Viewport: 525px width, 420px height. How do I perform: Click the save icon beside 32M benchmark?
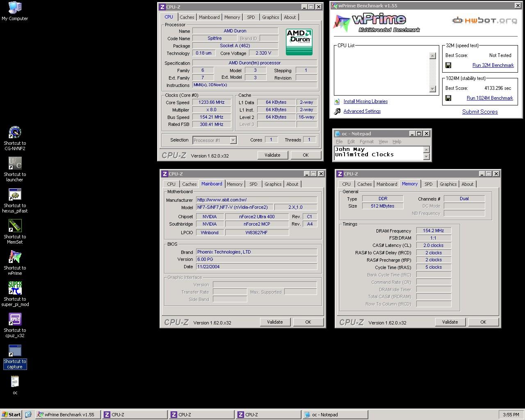448,65
